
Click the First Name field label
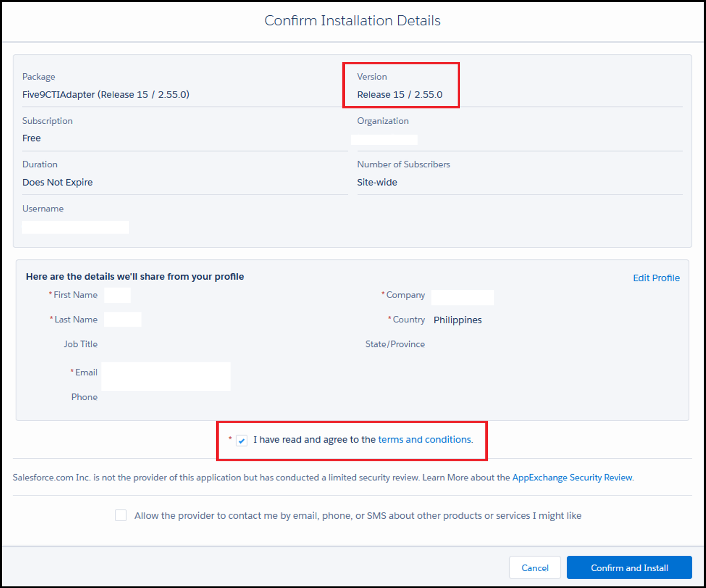(x=75, y=295)
